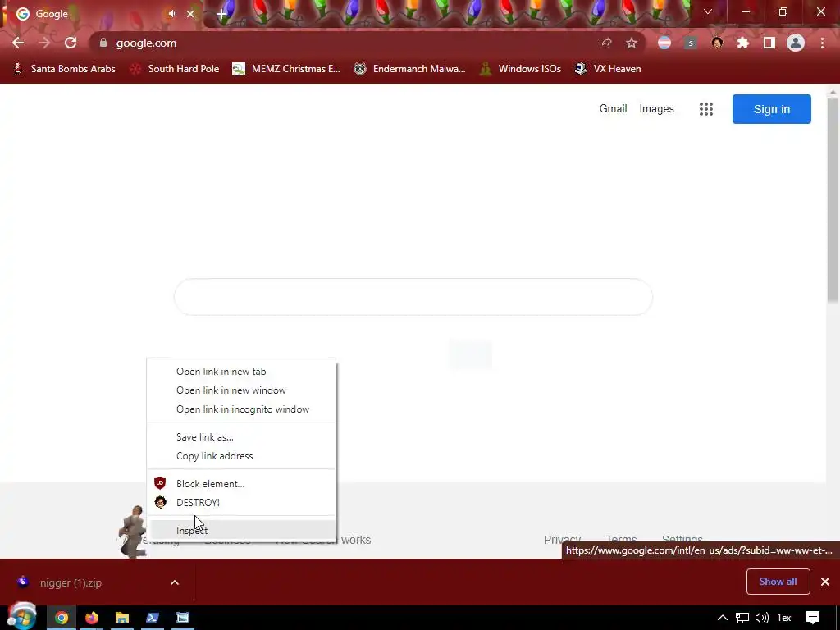Click the last pinned taskbar app icon
The height and width of the screenshot is (630, 840).
(183, 618)
